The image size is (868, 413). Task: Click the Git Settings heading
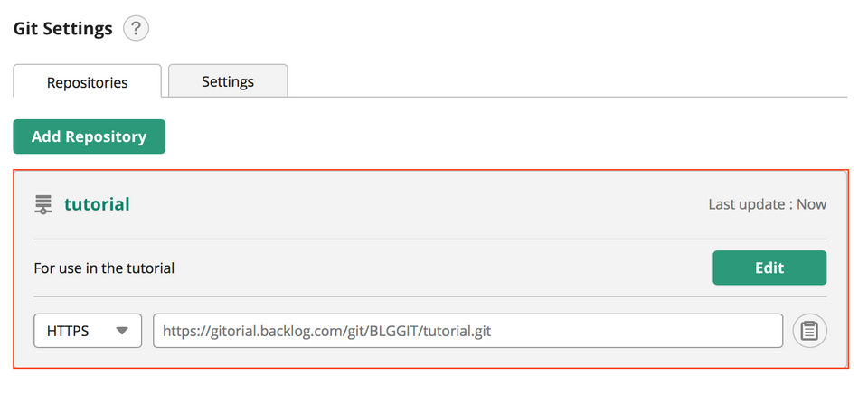[x=63, y=29]
